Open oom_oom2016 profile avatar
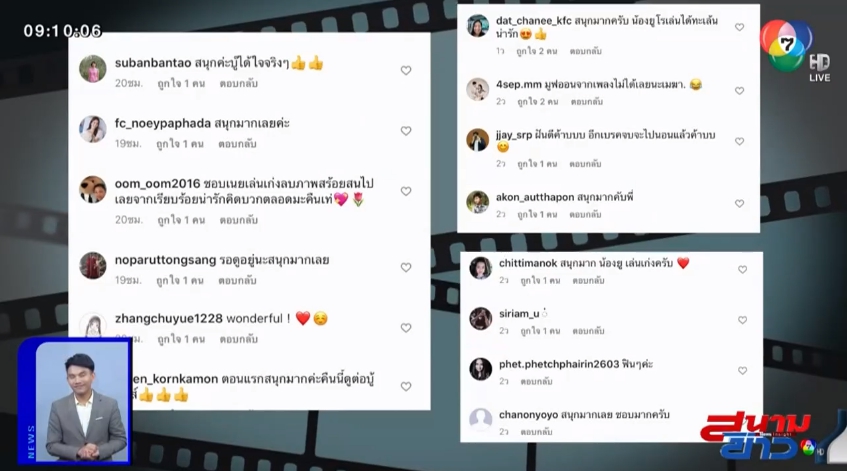Image resolution: width=847 pixels, height=471 pixels. pyautogui.click(x=93, y=190)
